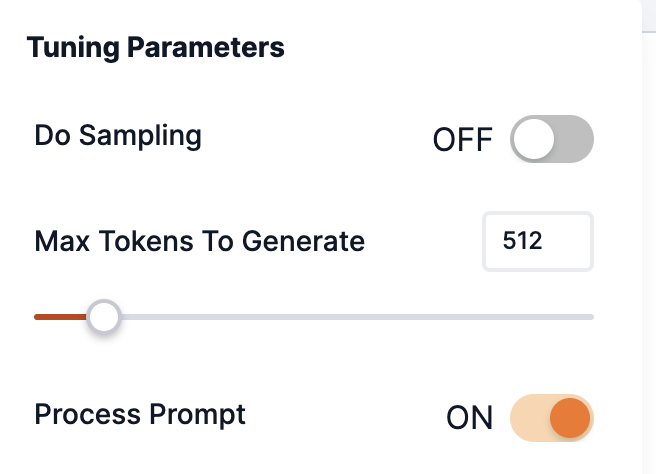The image size is (656, 474).
Task: Click the left start of the token slider
Action: pyautogui.click(x=37, y=317)
